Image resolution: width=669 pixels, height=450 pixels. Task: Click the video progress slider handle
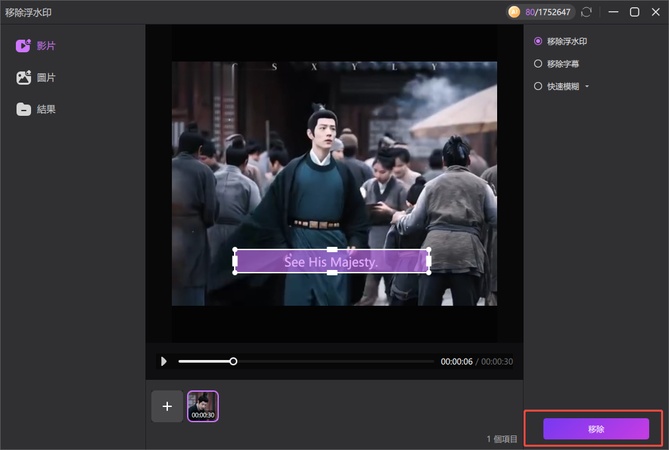click(233, 361)
